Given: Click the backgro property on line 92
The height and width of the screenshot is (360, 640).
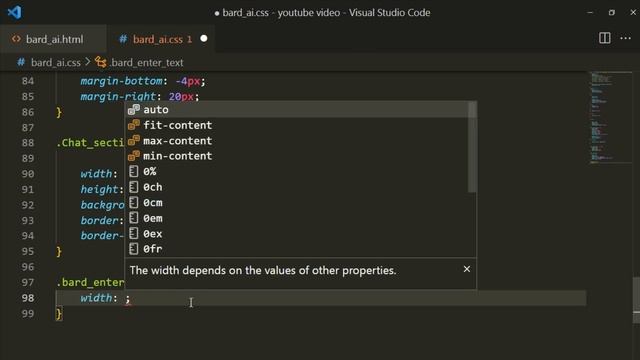Looking at the screenshot, I should point(102,205).
